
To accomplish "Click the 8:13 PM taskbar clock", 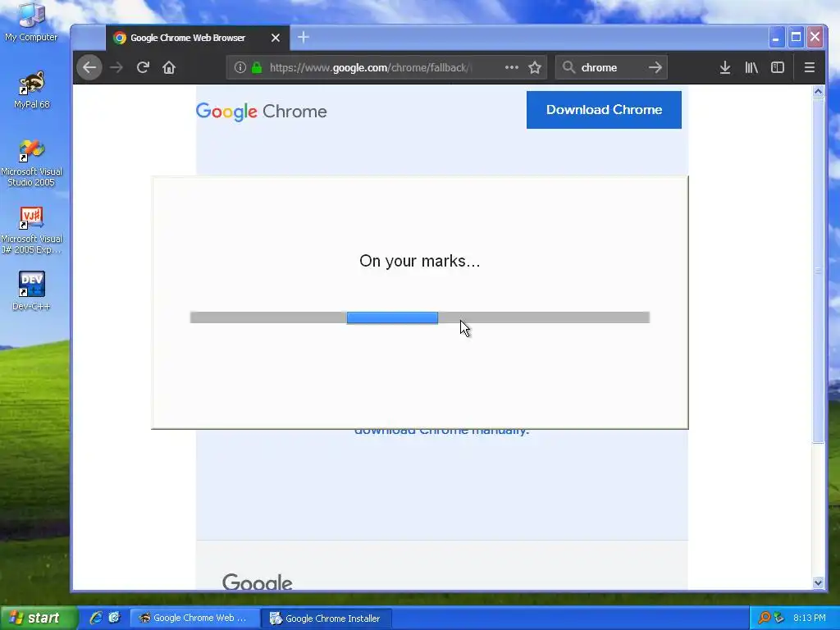I will [810, 619].
